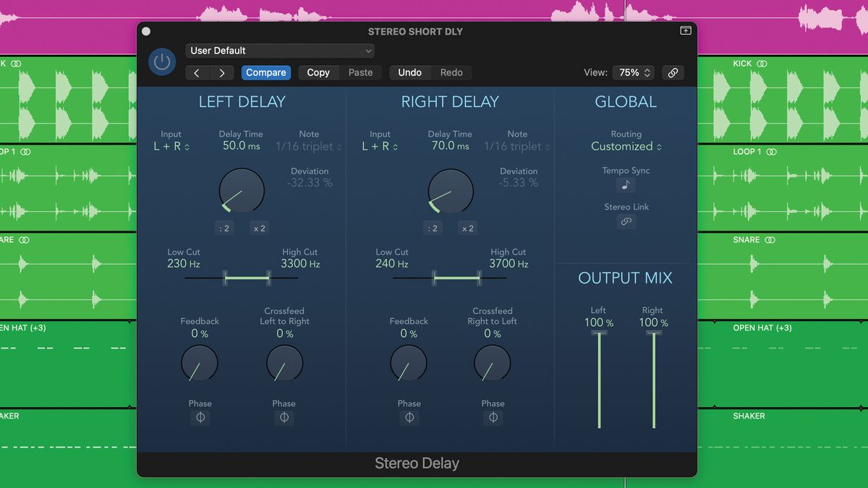Enable Tempo Sync via the note icon
The height and width of the screenshot is (488, 868).
click(626, 185)
